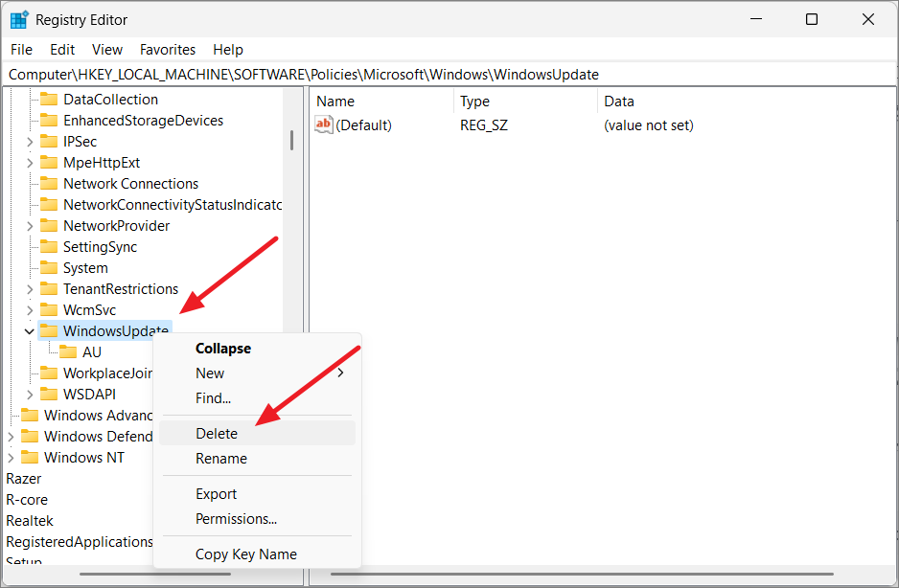
Task: Expand the IPSec tree node
Action: coord(29,141)
